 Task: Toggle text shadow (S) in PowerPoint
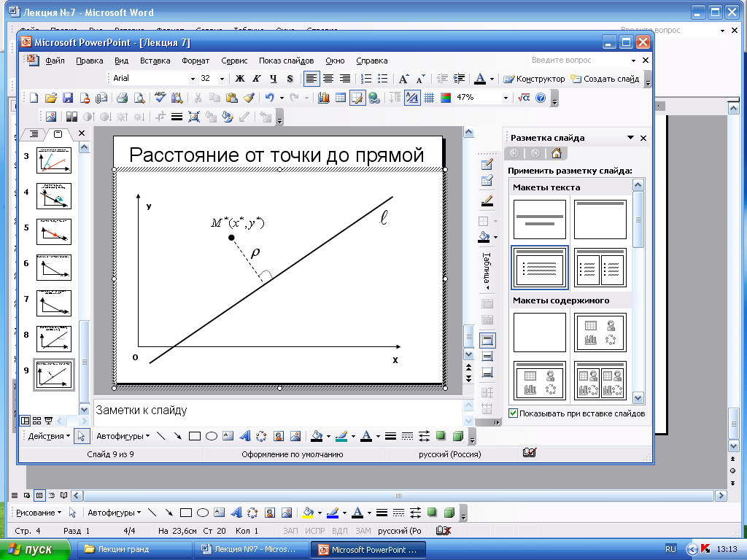(290, 79)
